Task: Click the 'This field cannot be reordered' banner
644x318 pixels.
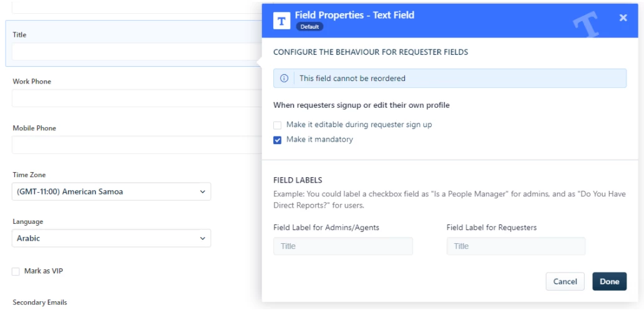Action: [449, 79]
